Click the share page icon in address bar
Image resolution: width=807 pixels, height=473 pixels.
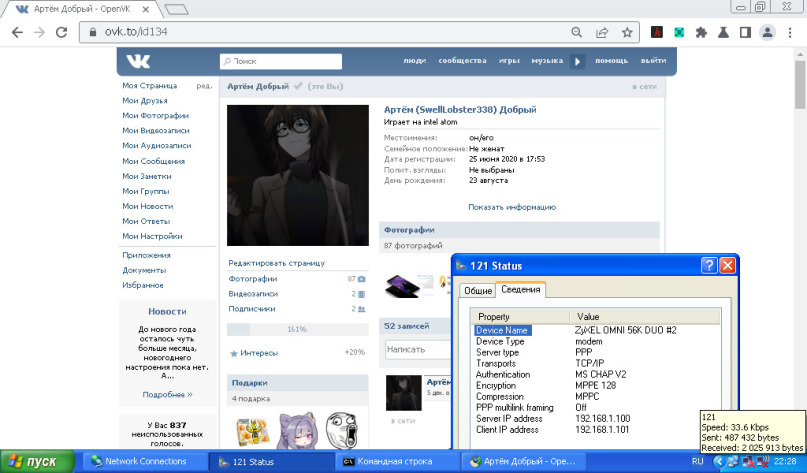click(x=602, y=32)
